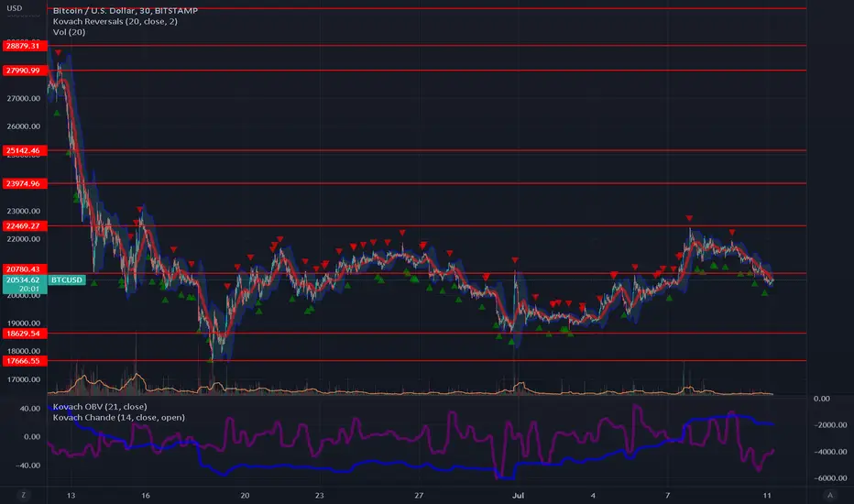The width and height of the screenshot is (854, 504).
Task: Click the 17666.55 red price label
Action: click(25, 361)
